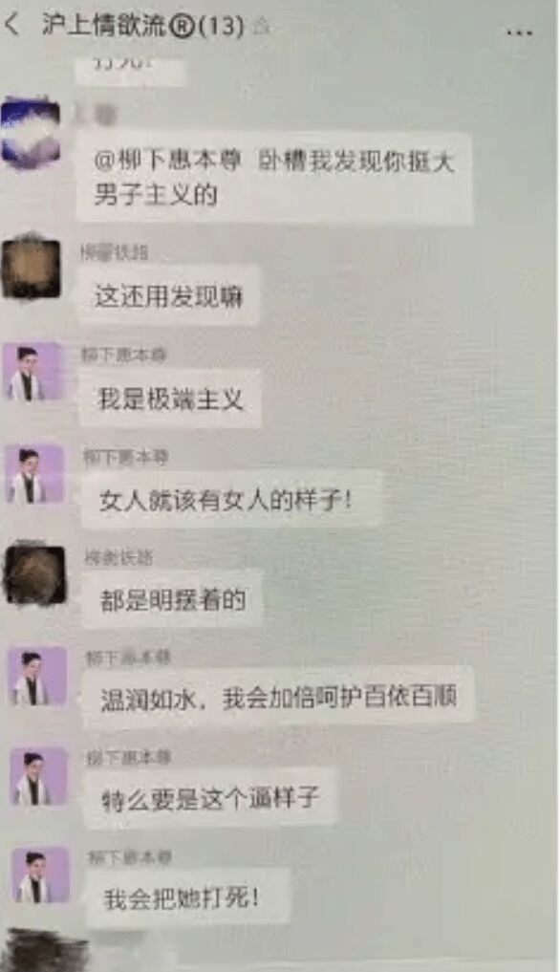This screenshot has width=560, height=972.
Task: Tap the blurred brown avatar beside 这还用发现嘛
Action: [31, 268]
